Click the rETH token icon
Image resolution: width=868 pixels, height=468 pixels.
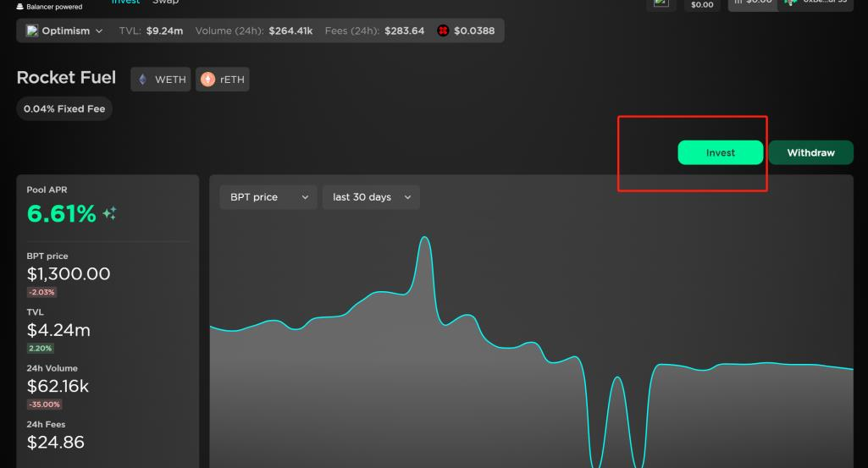coord(207,80)
